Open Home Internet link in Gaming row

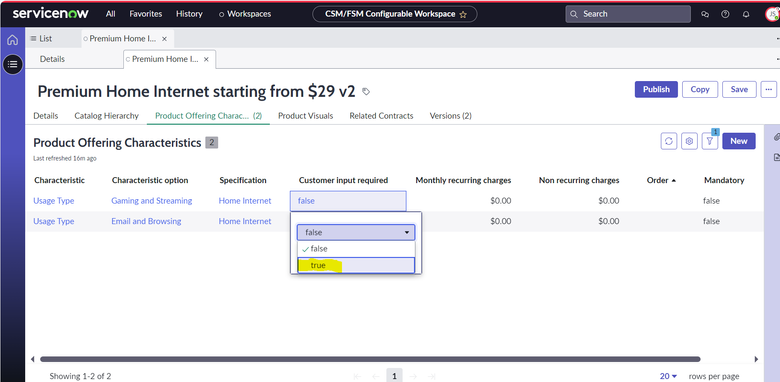pos(245,201)
